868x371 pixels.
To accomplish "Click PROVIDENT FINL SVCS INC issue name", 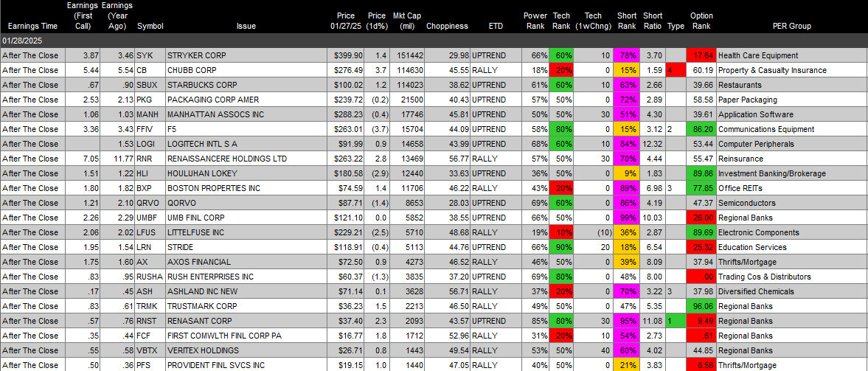I will pos(217,365).
